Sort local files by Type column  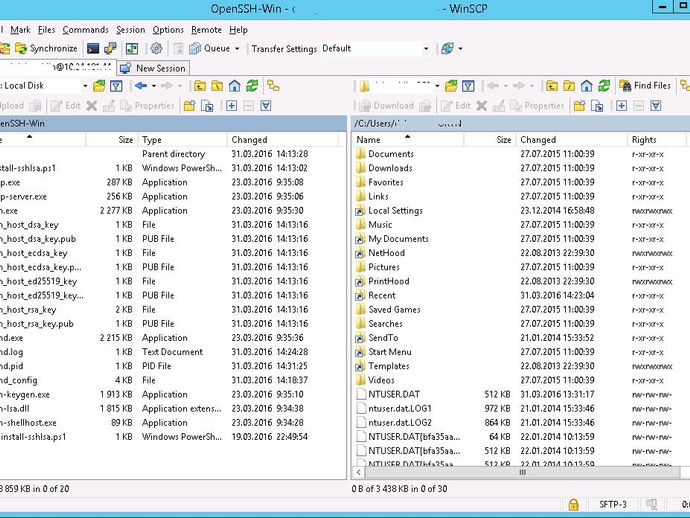click(183, 140)
